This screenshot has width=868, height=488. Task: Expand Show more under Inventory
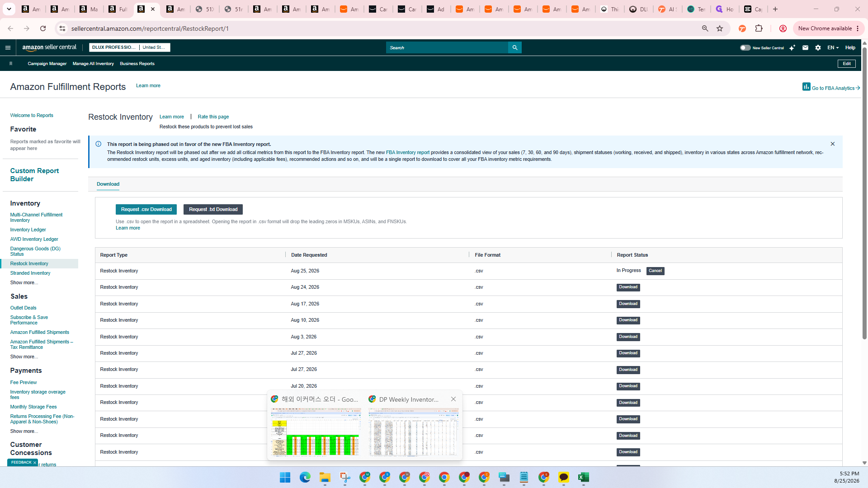tap(24, 282)
